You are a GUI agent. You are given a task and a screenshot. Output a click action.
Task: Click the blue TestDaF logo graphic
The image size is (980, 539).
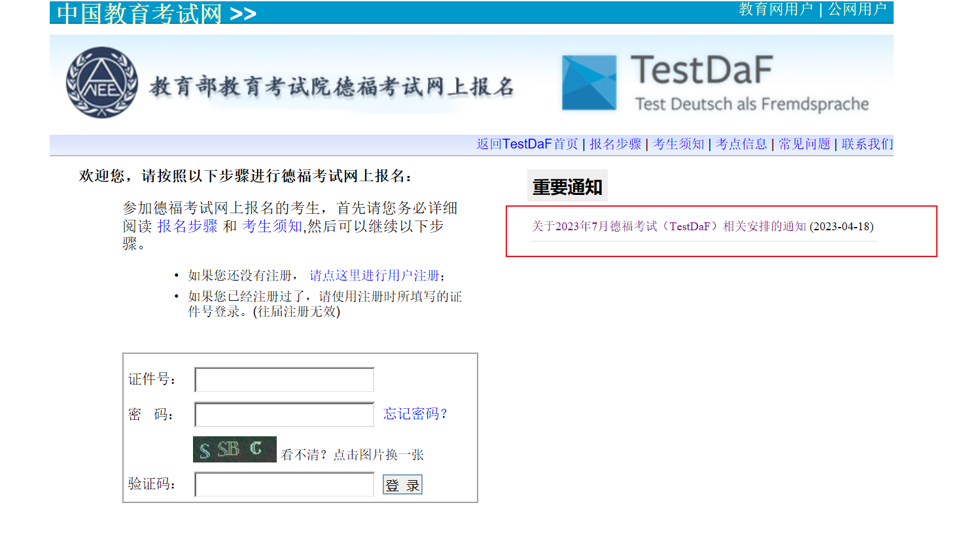coord(589,82)
